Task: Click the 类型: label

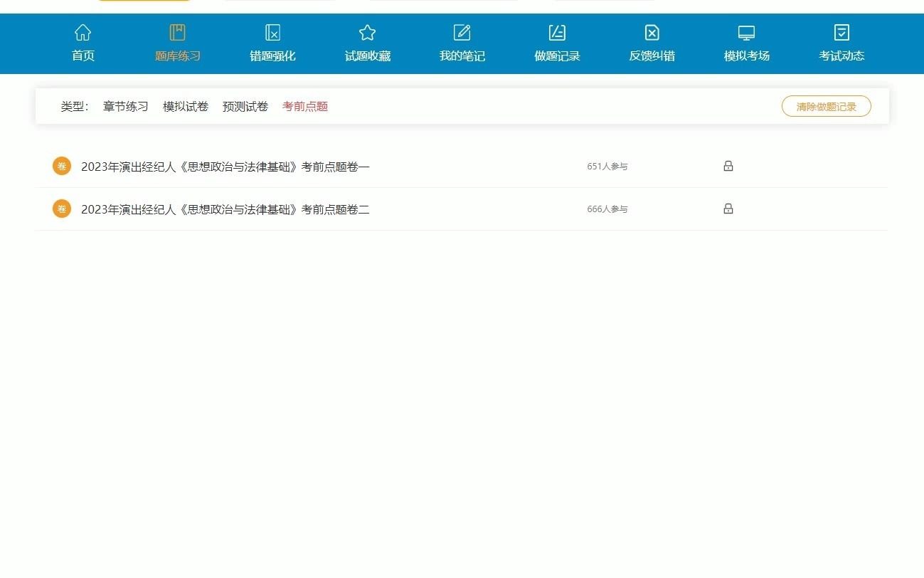Action: coord(75,107)
